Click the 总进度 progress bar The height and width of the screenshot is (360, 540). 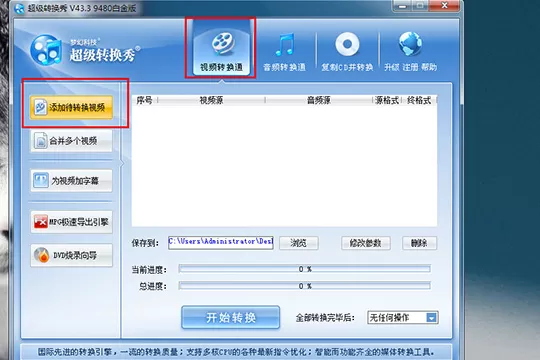(304, 286)
